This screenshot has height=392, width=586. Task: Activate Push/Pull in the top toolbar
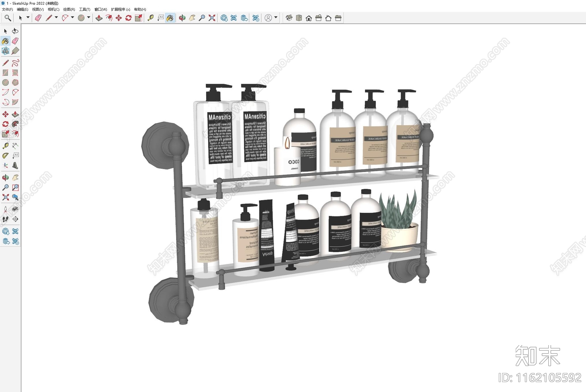click(x=99, y=18)
